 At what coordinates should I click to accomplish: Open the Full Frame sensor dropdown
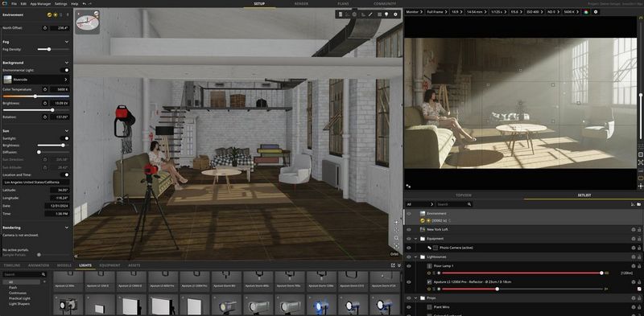[x=436, y=12]
